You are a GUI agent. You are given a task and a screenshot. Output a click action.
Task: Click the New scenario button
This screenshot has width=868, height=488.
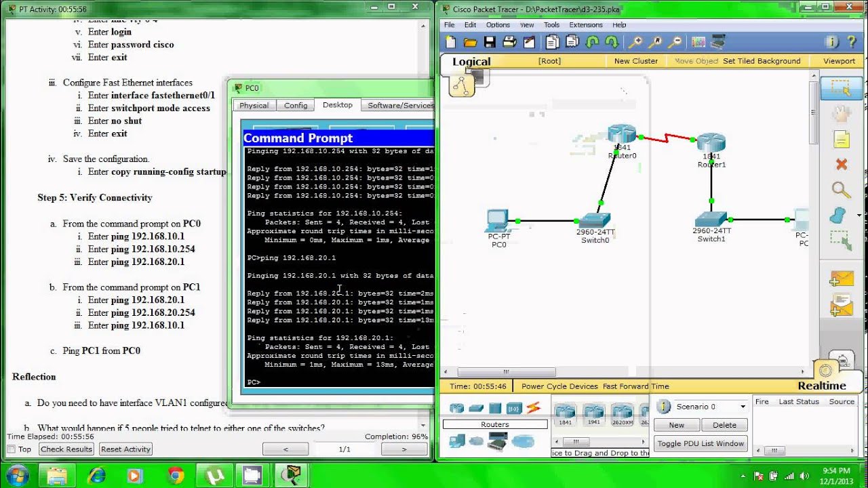[677, 425]
